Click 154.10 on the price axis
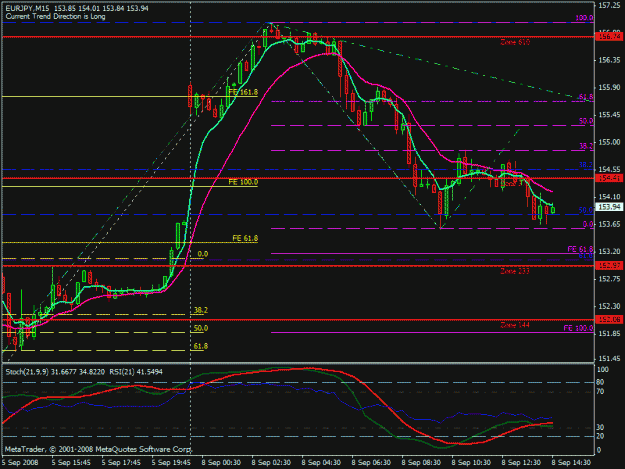The width and height of the screenshot is (625, 469). [610, 197]
